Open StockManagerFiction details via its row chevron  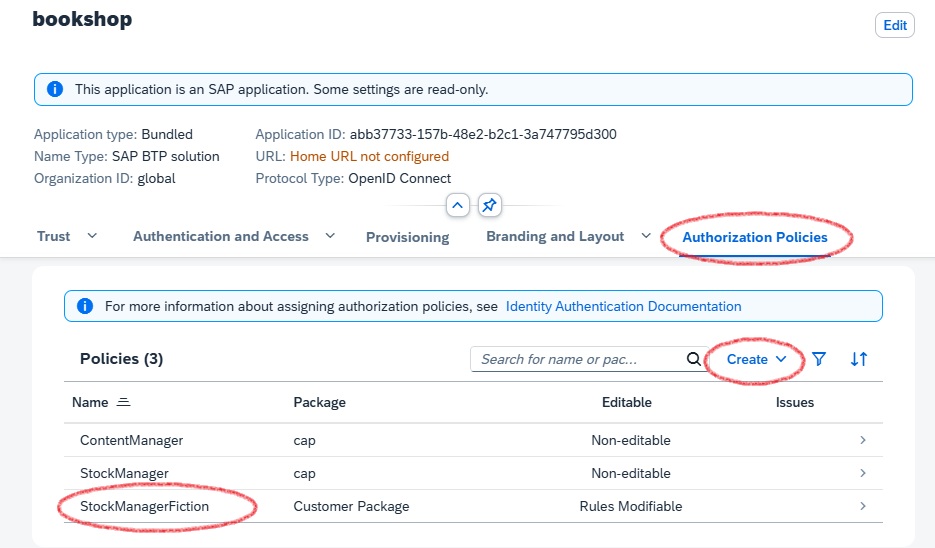click(x=863, y=506)
